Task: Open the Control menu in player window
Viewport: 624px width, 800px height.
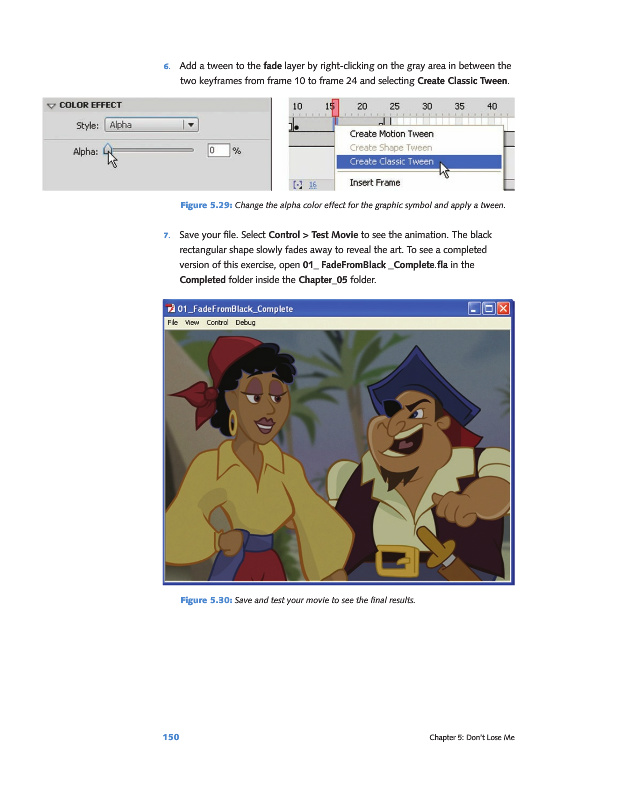Action: click(x=220, y=323)
